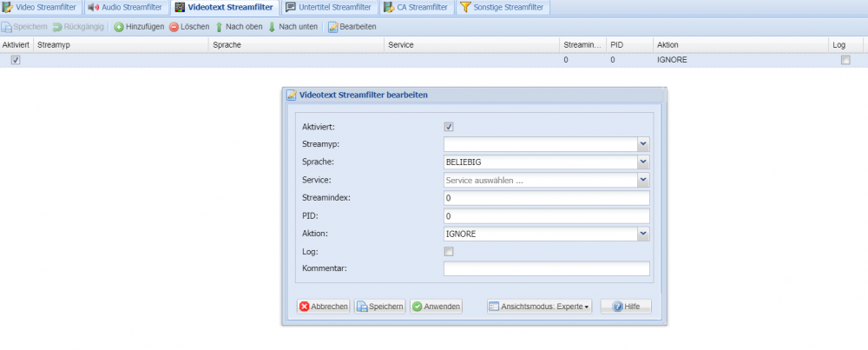Click the Nach unten down arrow icon
This screenshot has height=350, width=868.
[x=273, y=27]
